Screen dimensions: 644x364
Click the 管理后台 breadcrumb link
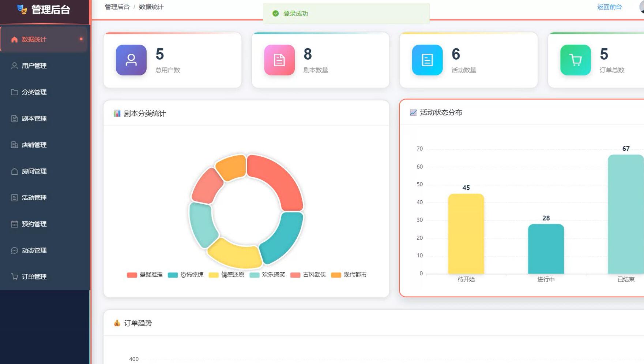tap(117, 7)
